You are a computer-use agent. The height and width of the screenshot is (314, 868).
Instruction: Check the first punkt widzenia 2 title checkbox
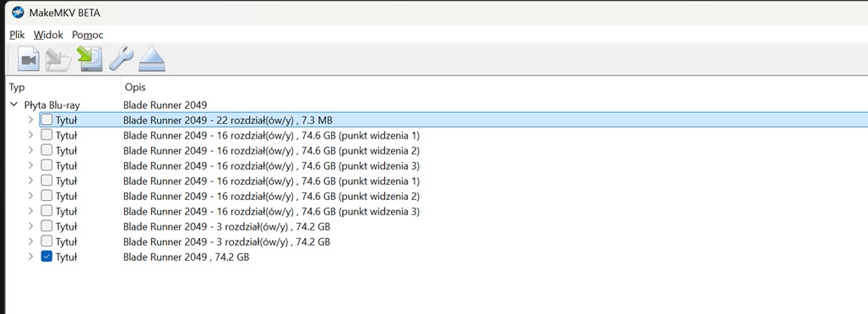[x=47, y=150]
